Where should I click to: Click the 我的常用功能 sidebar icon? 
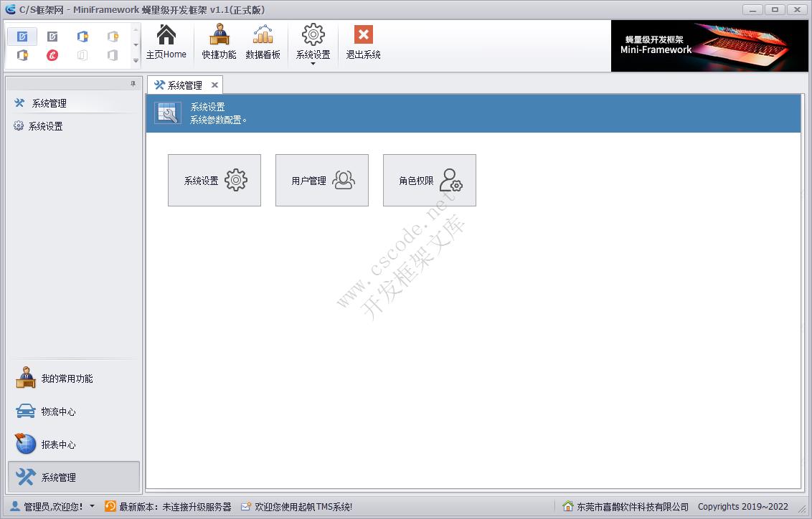tap(24, 378)
